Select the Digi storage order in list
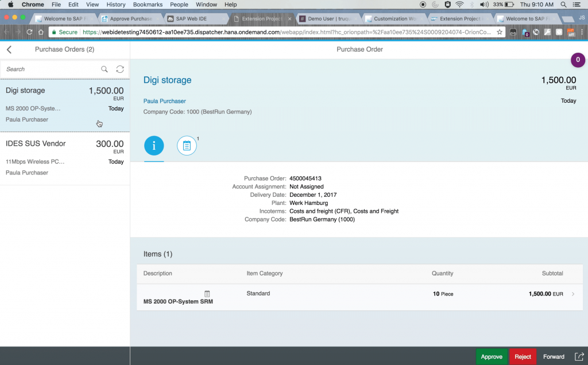 [x=65, y=105]
